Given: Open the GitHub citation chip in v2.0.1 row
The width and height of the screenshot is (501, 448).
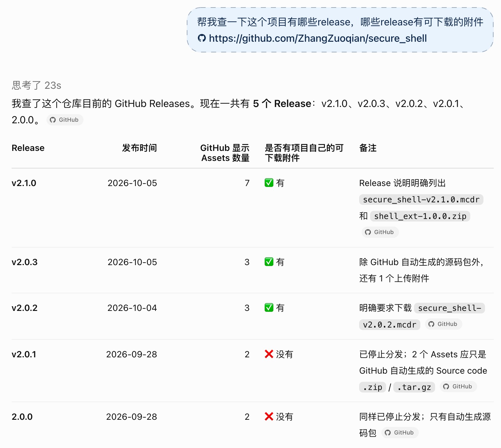Looking at the screenshot, I should pos(458,387).
